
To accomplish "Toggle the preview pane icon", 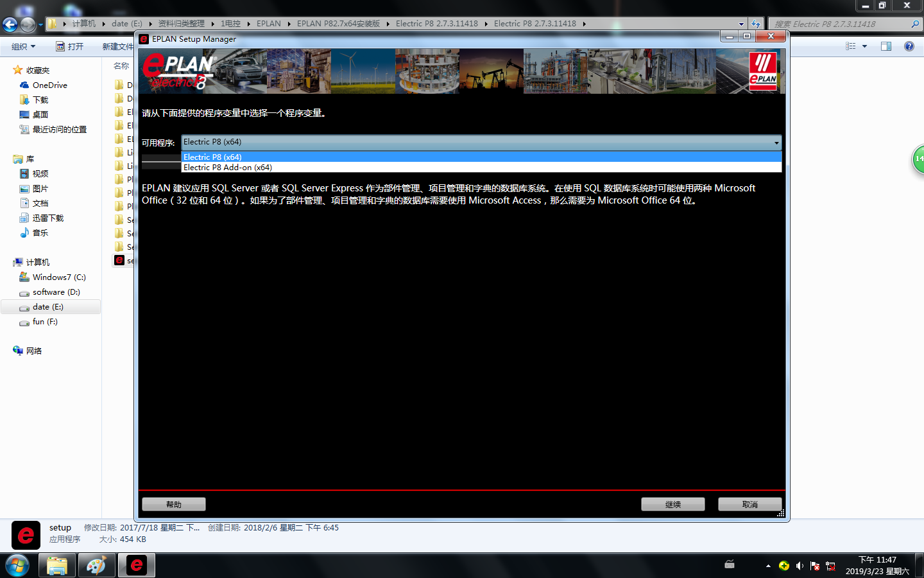I will click(886, 46).
